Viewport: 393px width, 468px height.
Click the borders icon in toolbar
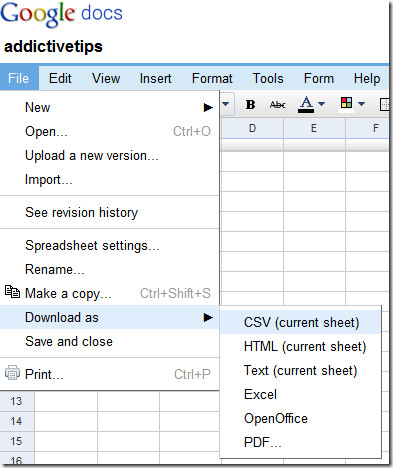coord(384,105)
